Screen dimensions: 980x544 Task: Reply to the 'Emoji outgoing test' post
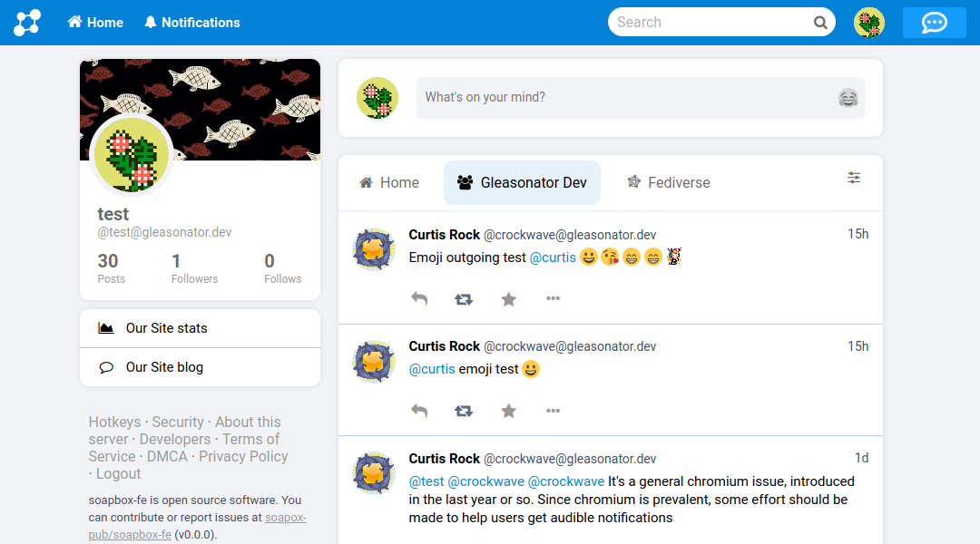click(419, 298)
